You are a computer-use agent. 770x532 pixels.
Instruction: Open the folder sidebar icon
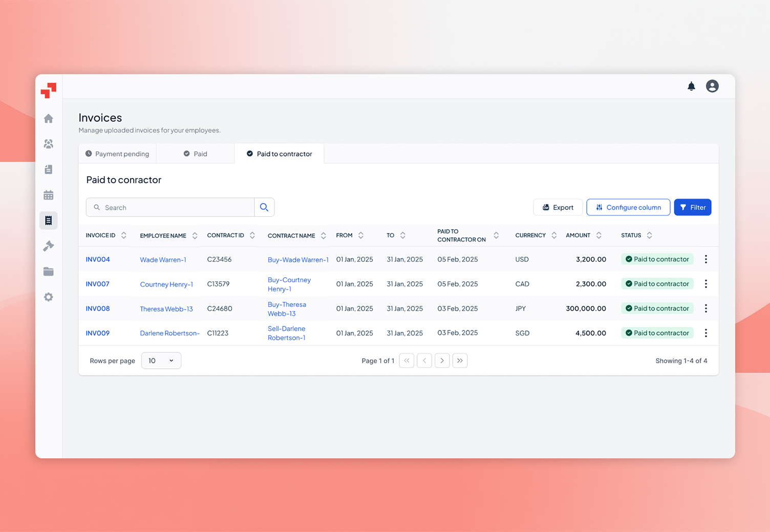[49, 272]
